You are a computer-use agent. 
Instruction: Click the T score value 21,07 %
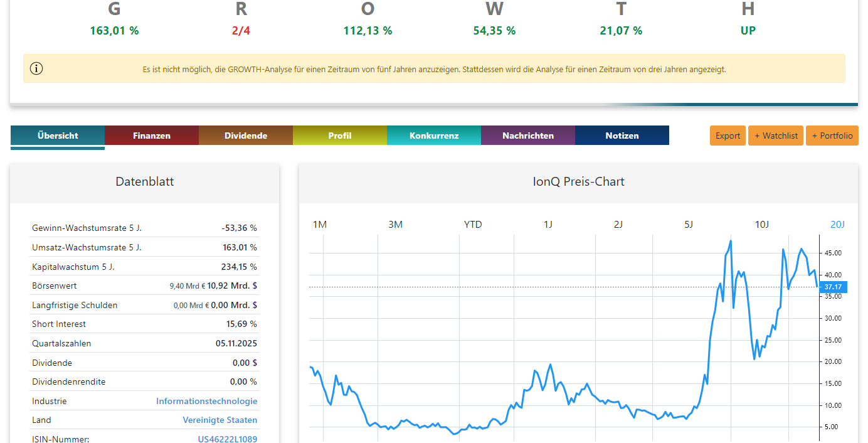point(621,30)
